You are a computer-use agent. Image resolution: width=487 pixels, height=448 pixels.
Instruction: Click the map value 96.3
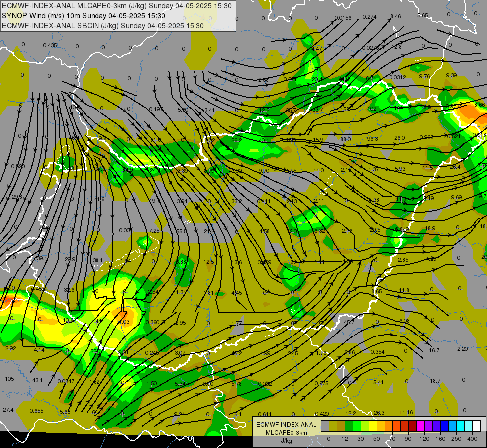click(x=372, y=139)
